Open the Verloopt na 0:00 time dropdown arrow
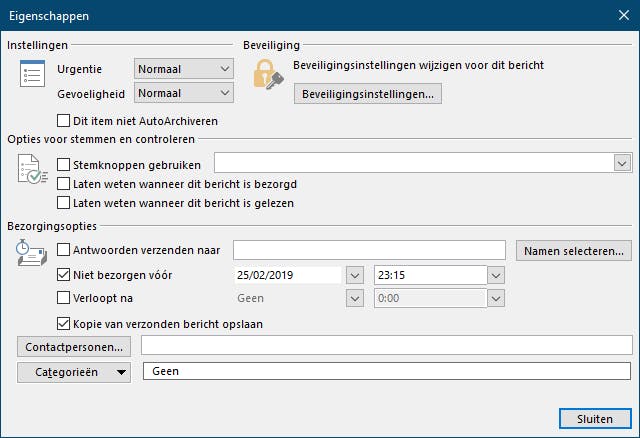The height and width of the screenshot is (438, 640). (x=496, y=298)
